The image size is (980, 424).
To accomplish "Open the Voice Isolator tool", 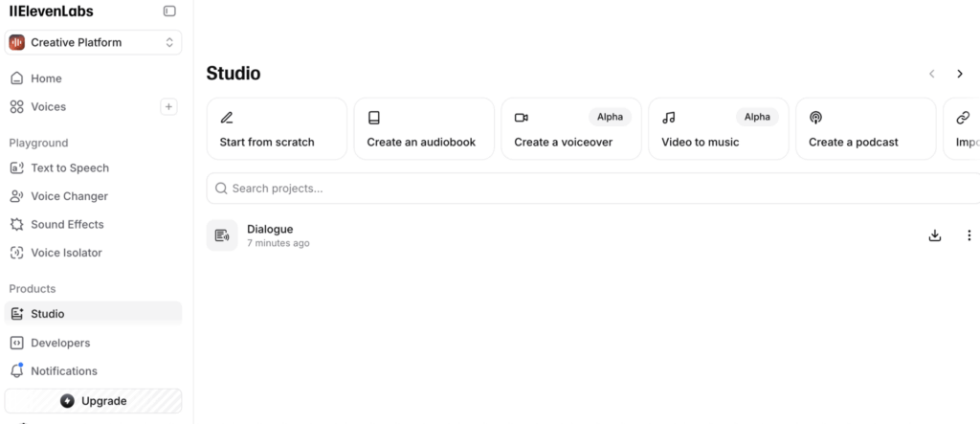I will [66, 253].
